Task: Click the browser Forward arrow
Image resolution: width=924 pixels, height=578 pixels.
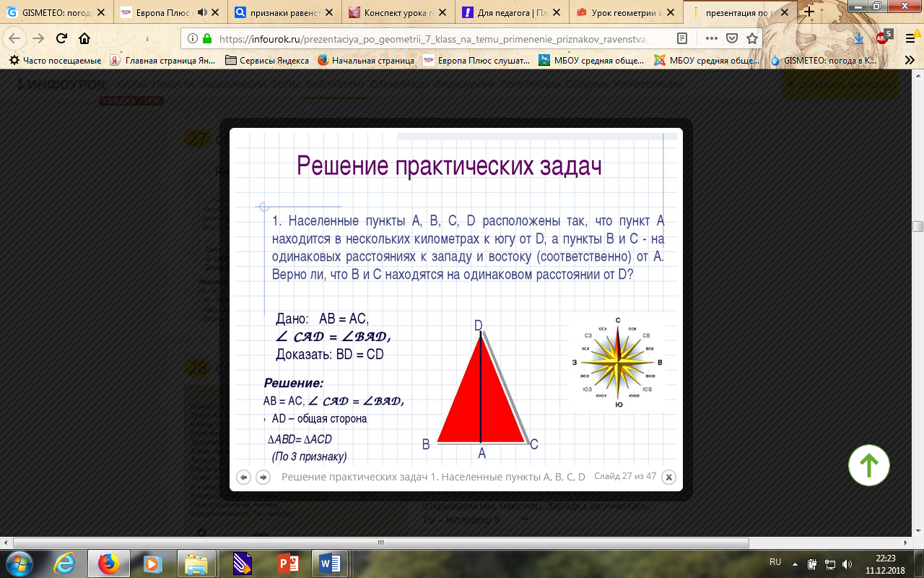Action: click(x=38, y=38)
